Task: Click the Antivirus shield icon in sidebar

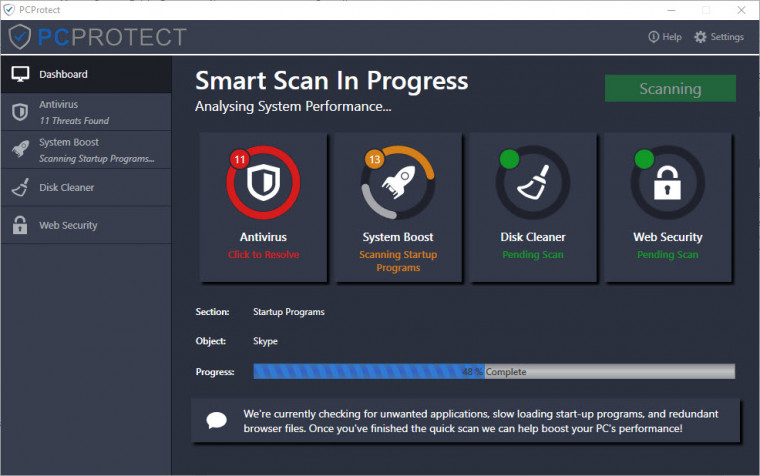Action: pos(20,112)
